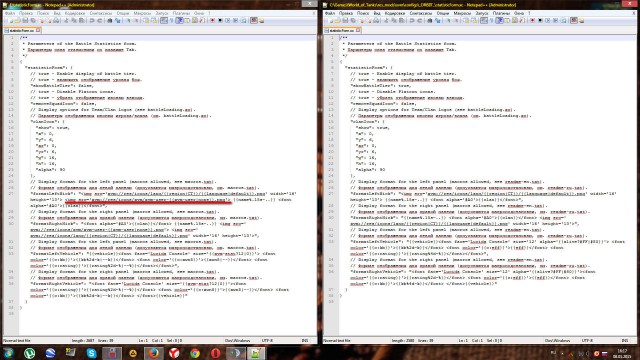
Task: Open Opera browser from the taskbar
Action: coord(216,353)
